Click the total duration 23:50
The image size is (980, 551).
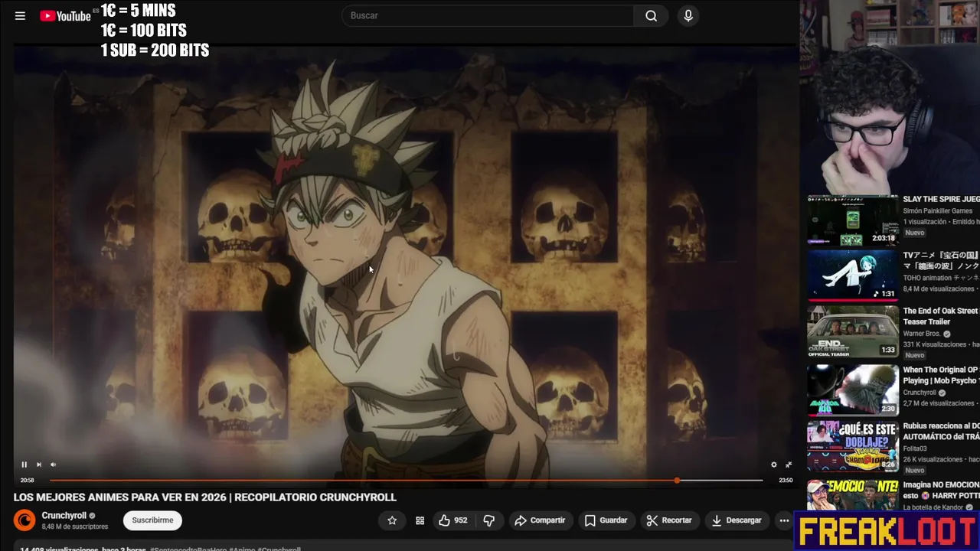pos(786,481)
